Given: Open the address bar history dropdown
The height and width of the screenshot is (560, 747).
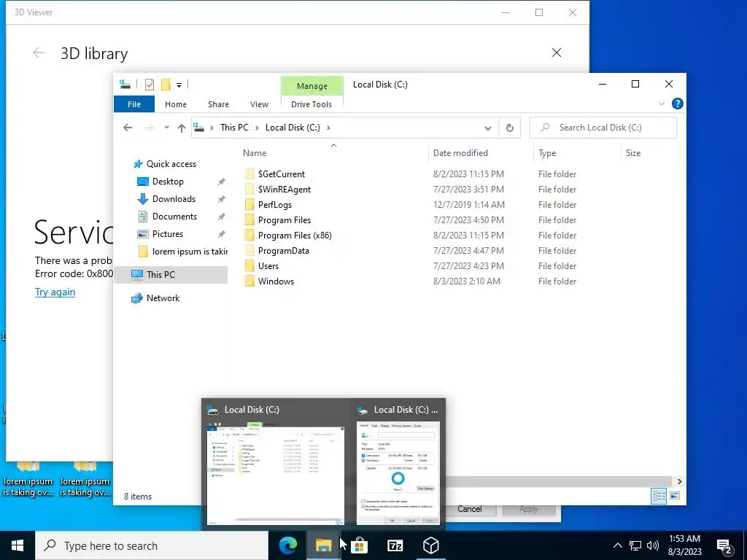Looking at the screenshot, I should click(x=488, y=128).
